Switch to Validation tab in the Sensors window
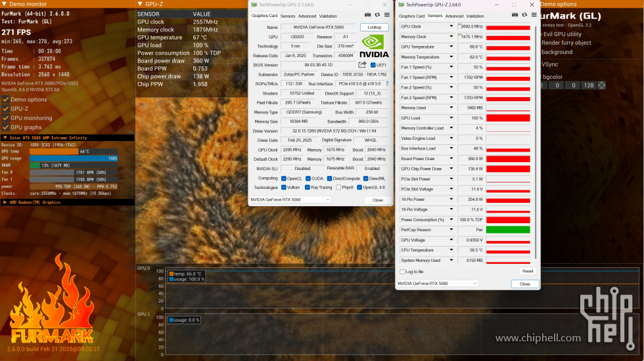This screenshot has width=644, height=361. [x=474, y=16]
